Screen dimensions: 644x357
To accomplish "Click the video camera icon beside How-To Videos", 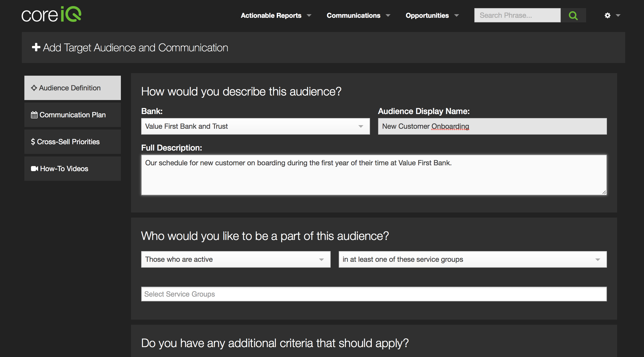I will coord(34,169).
